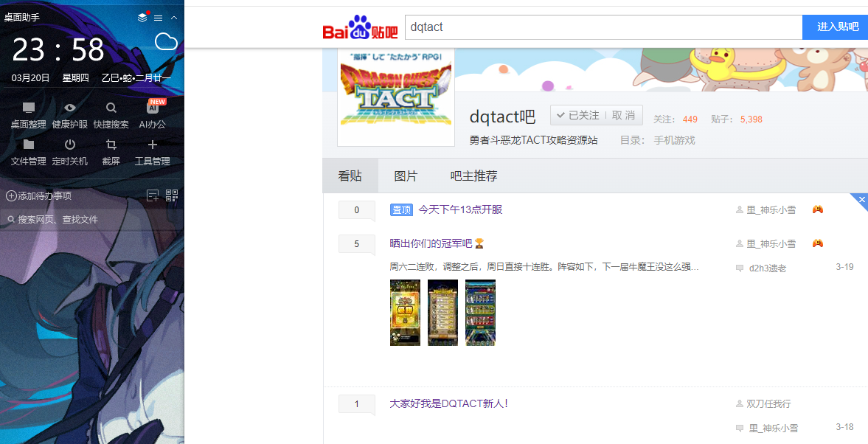The image size is (868, 444).
Task: Open 桌面整理 desktop organizer tool
Action: point(28,116)
